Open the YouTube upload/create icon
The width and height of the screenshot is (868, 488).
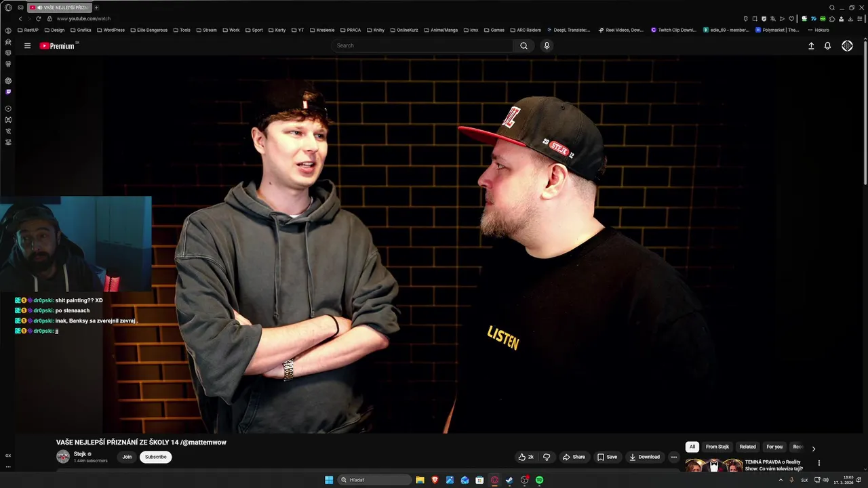(811, 45)
